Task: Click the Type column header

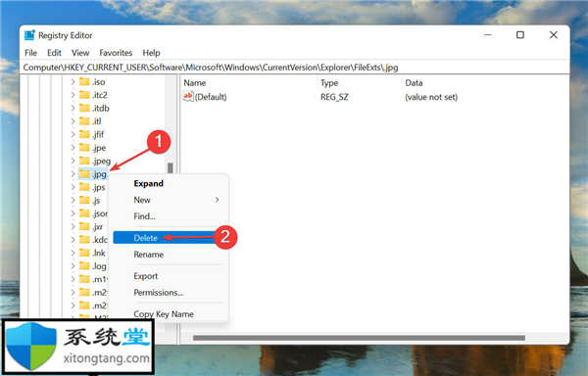Action: [x=329, y=83]
